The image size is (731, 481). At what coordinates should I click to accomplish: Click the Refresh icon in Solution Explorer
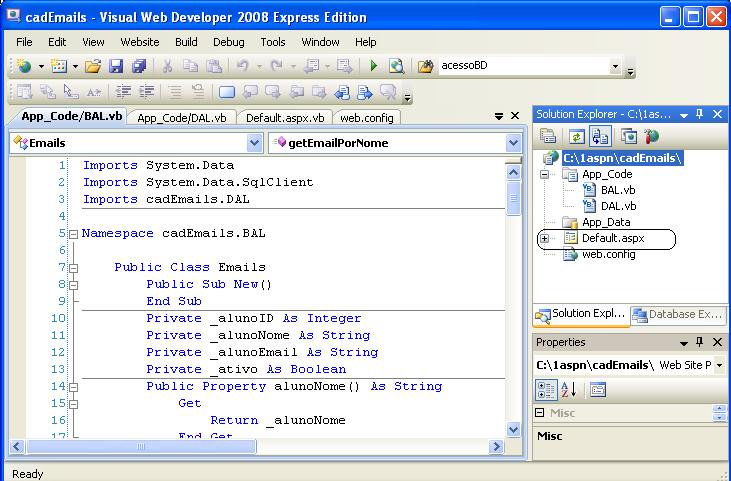point(577,137)
